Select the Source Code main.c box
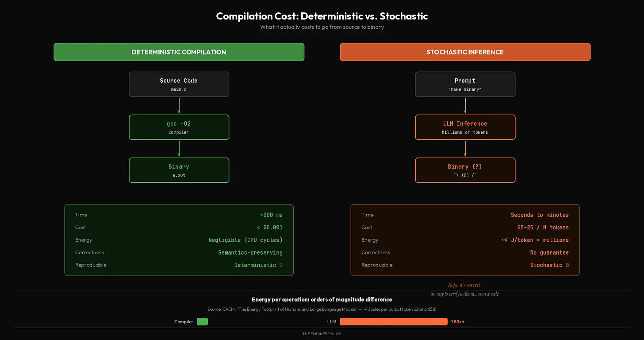The image size is (644, 340). 179,84
